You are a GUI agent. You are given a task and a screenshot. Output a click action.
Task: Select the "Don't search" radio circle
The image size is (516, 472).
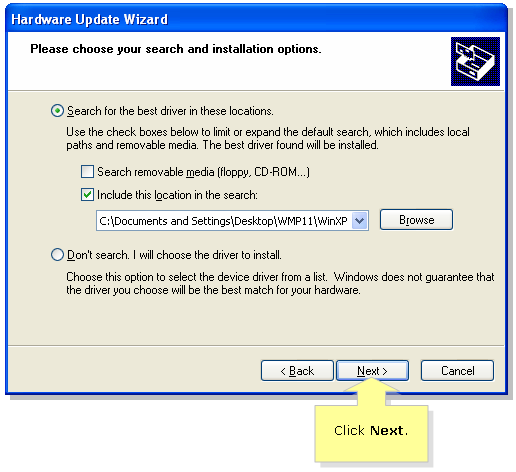57,255
